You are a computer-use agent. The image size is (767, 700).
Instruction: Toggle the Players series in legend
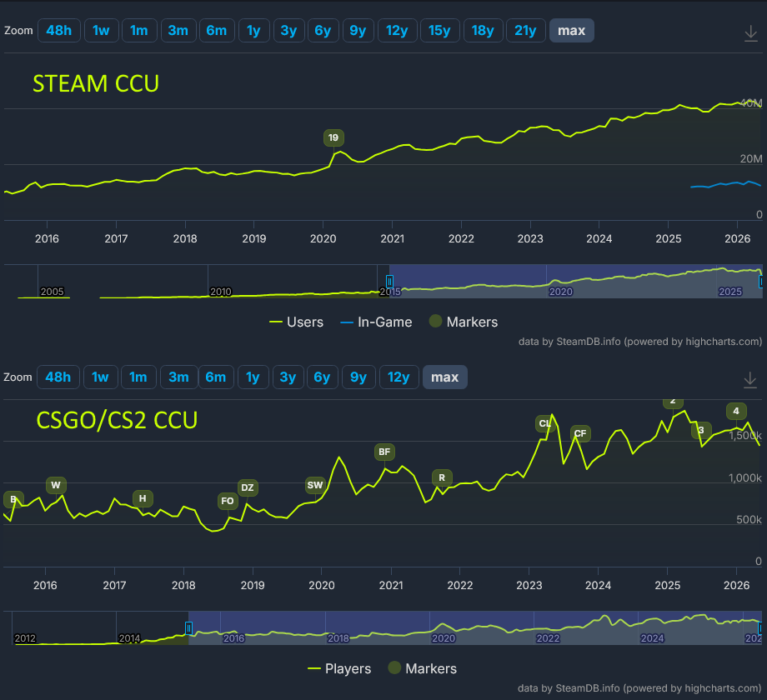339,668
